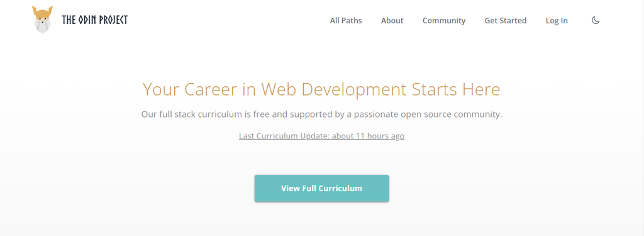Select Get Started in the navbar
The height and width of the screenshot is (236, 644).
tap(505, 21)
